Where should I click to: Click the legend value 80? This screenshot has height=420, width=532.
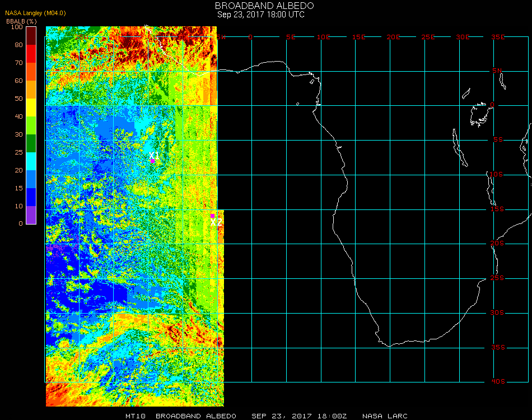pyautogui.click(x=18, y=45)
